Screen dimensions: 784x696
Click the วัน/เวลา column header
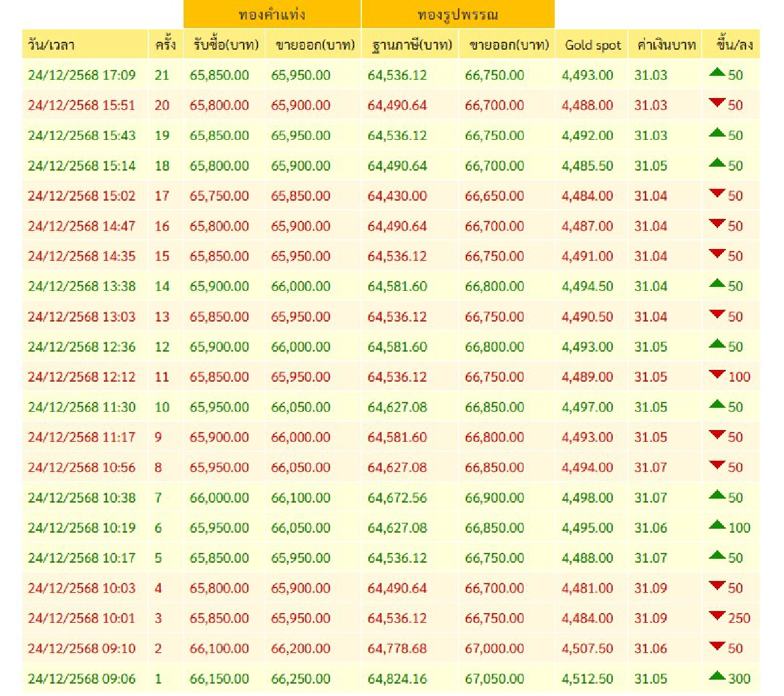[x=52, y=45]
